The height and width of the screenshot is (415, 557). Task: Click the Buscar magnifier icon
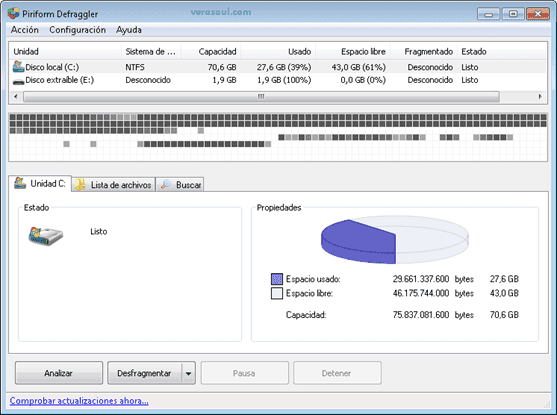(x=166, y=184)
